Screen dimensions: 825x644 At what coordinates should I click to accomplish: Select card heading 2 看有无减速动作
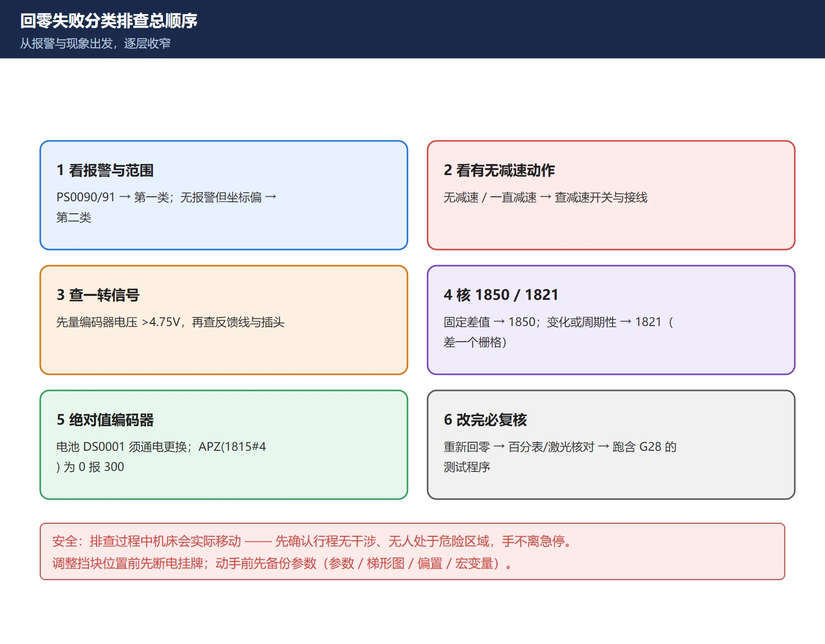pyautogui.click(x=499, y=171)
